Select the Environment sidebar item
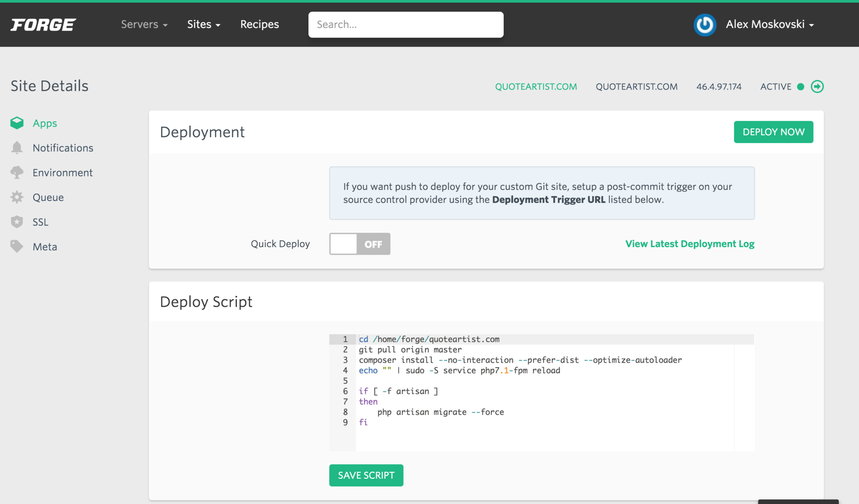Image resolution: width=859 pixels, height=504 pixels. pyautogui.click(x=63, y=173)
